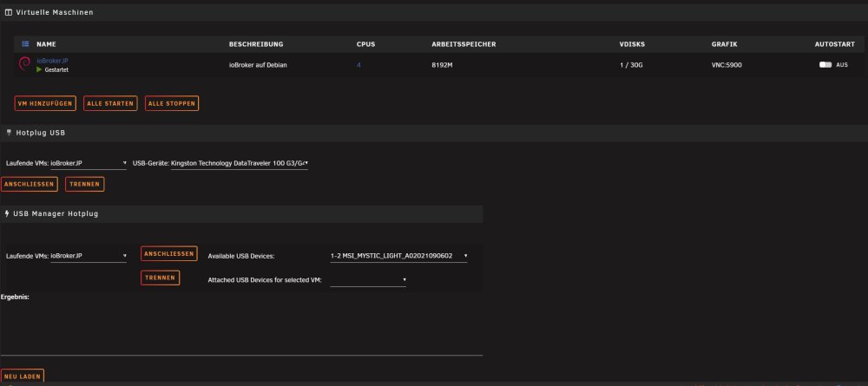
Task: Click ALLE STARTEN button
Action: [x=110, y=103]
